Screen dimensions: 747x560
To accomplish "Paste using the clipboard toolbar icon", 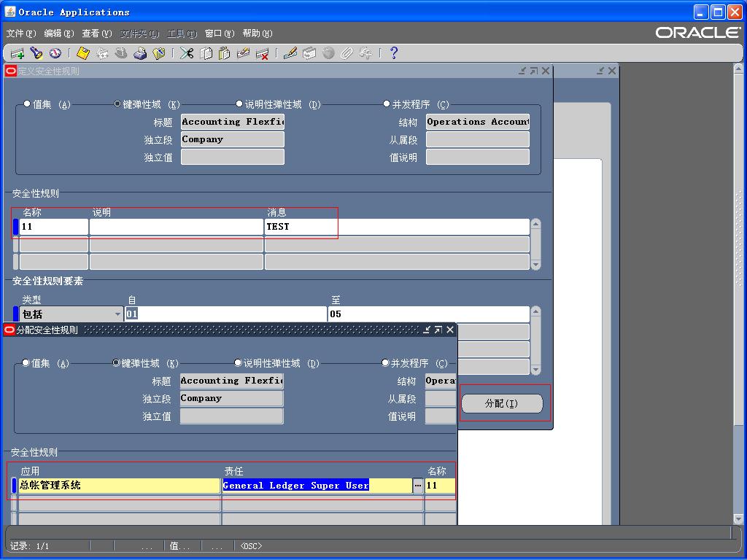I will click(225, 53).
